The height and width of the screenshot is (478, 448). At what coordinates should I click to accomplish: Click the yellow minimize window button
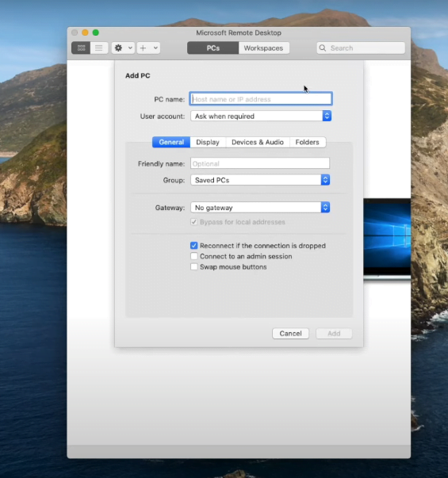click(85, 33)
